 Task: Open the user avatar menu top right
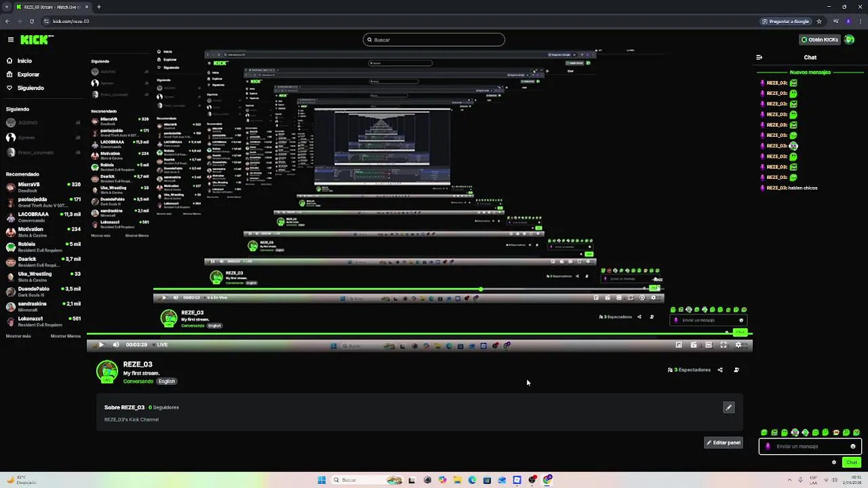[x=850, y=40]
